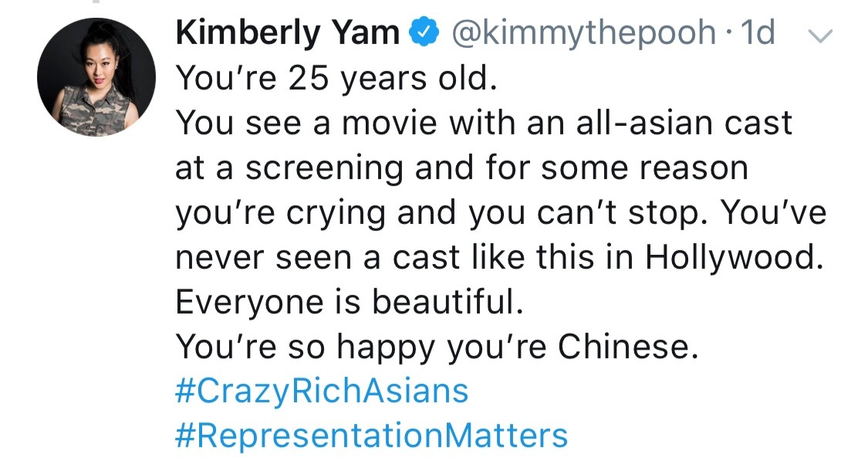Viewport: 868px width, 475px height.
Task: Click the display name Kimberly Yam
Action: [x=288, y=34]
